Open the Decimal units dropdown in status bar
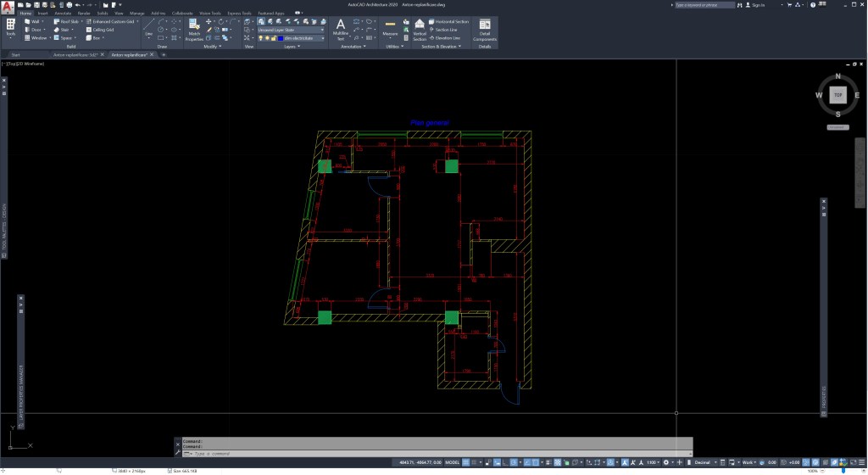The width and height of the screenshot is (868, 475). point(702,462)
